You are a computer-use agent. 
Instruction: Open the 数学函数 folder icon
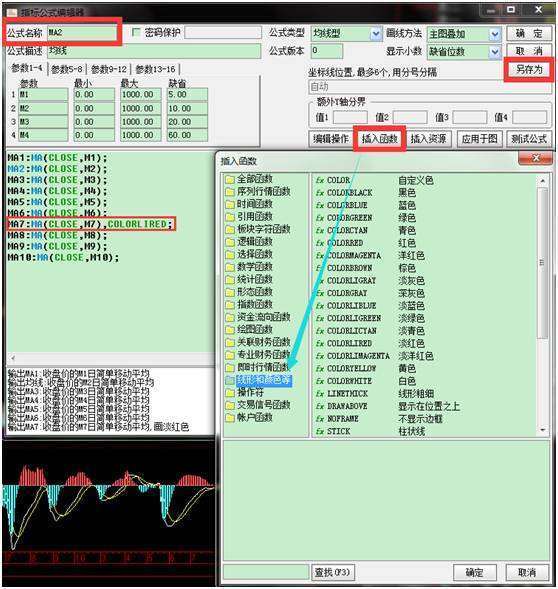coord(230,267)
